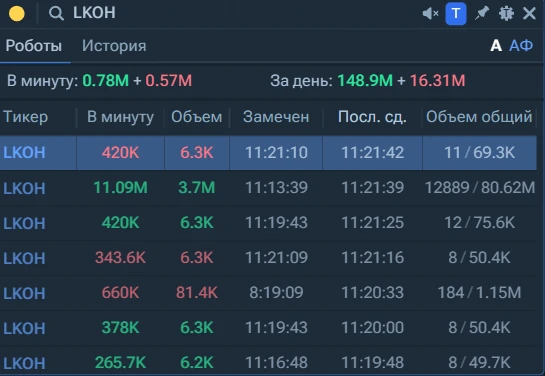Toggle the muted speaker sound icon
This screenshot has height=376, width=545.
click(x=430, y=14)
